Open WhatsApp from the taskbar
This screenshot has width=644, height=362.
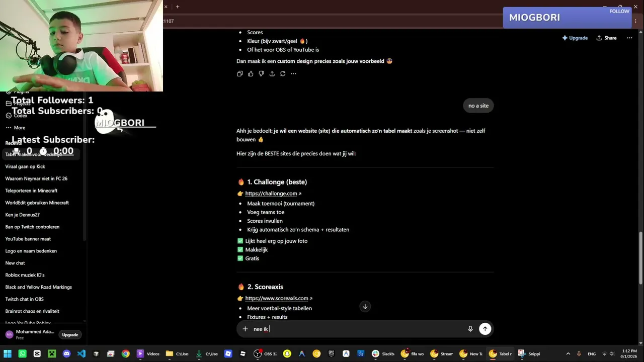[x=22, y=354]
